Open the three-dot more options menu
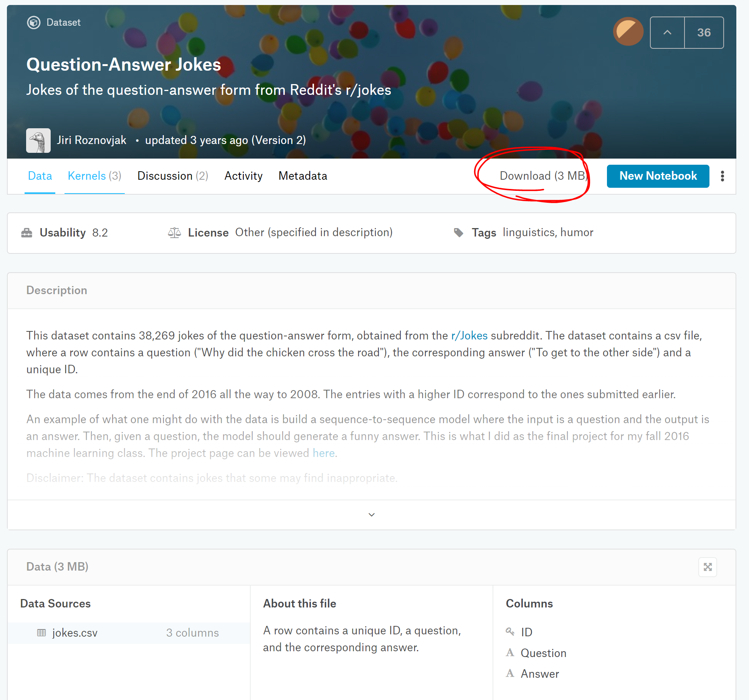The image size is (749, 700). (722, 176)
